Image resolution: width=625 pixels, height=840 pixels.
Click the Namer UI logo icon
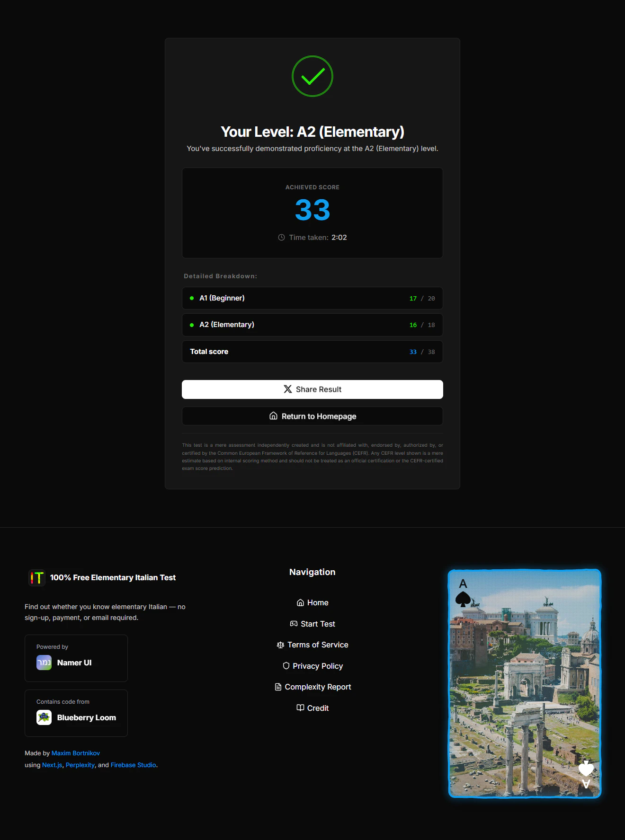(44, 663)
